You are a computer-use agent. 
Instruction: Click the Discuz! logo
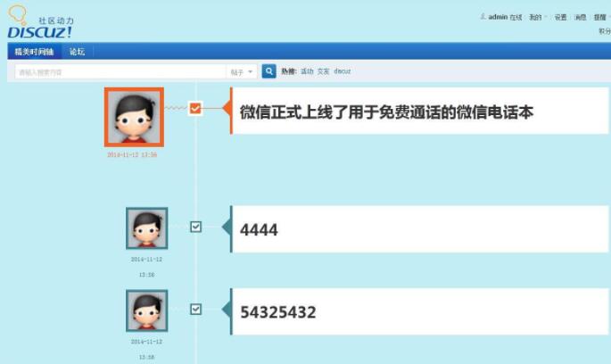(x=40, y=22)
